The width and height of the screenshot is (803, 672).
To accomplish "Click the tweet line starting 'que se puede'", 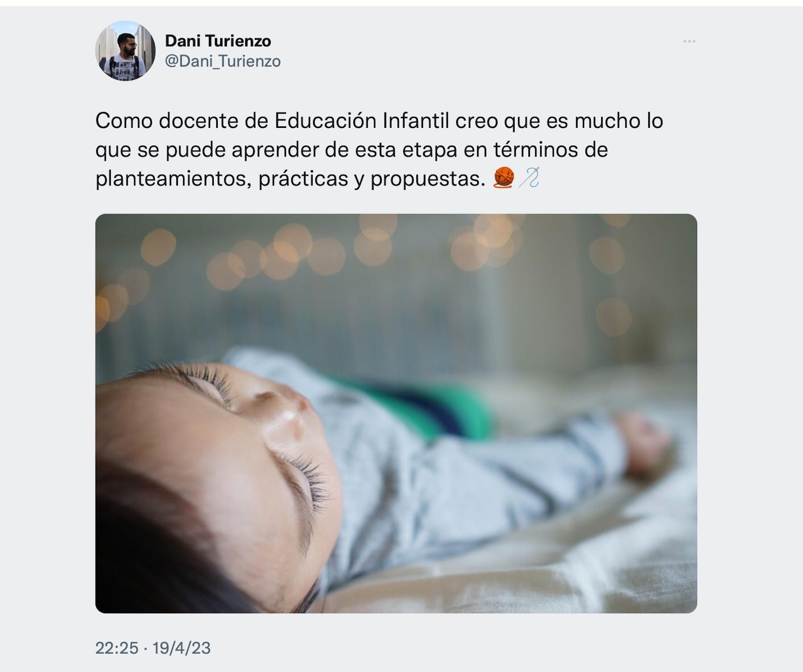I will pos(351,150).
